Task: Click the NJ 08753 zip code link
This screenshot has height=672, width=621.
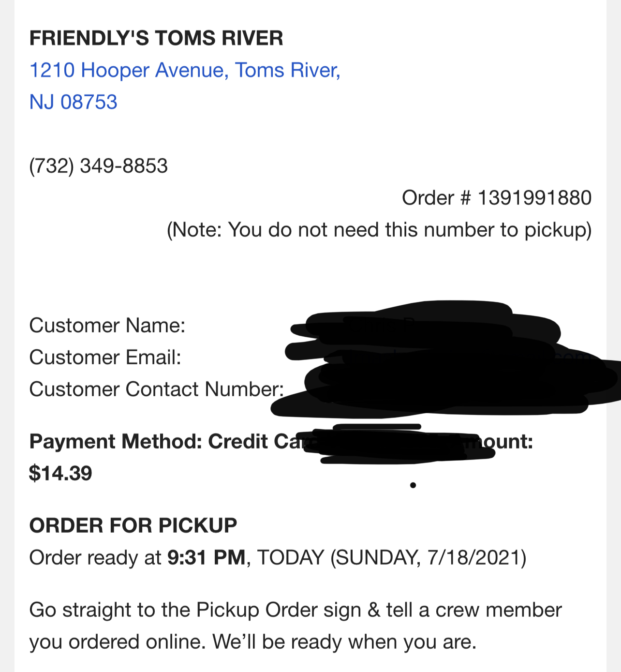Action: [x=74, y=102]
